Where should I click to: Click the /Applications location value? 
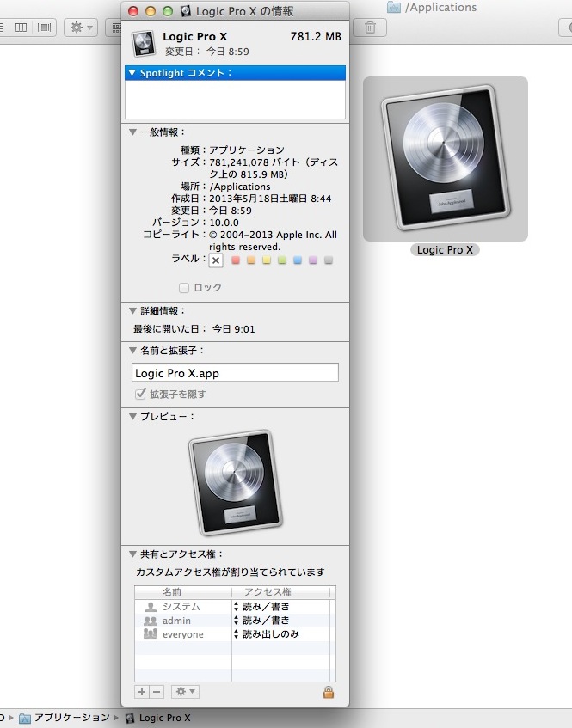point(240,187)
